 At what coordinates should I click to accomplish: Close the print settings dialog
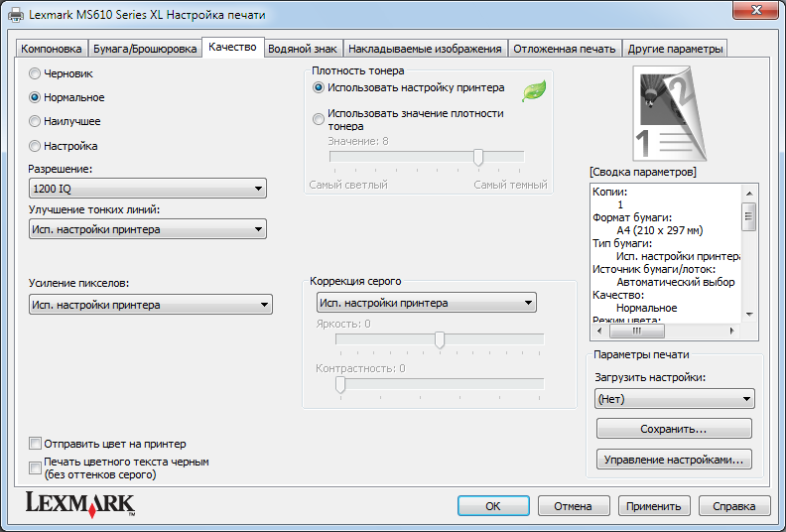tap(756, 10)
